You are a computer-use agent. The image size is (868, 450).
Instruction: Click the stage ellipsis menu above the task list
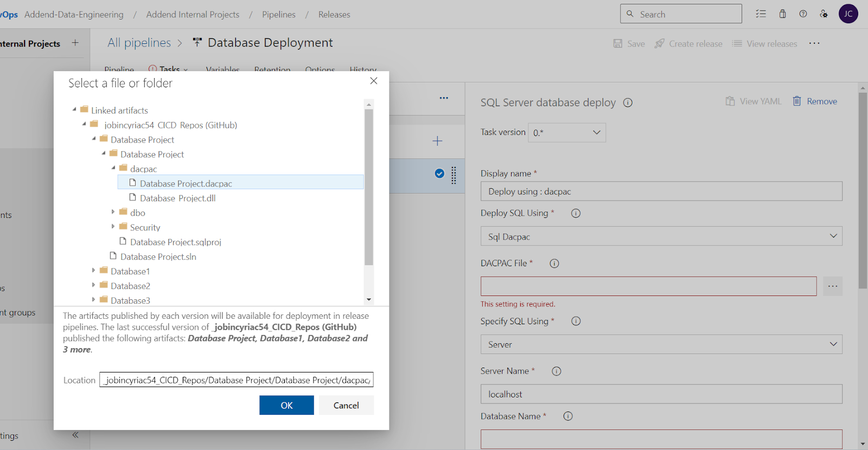click(x=444, y=98)
